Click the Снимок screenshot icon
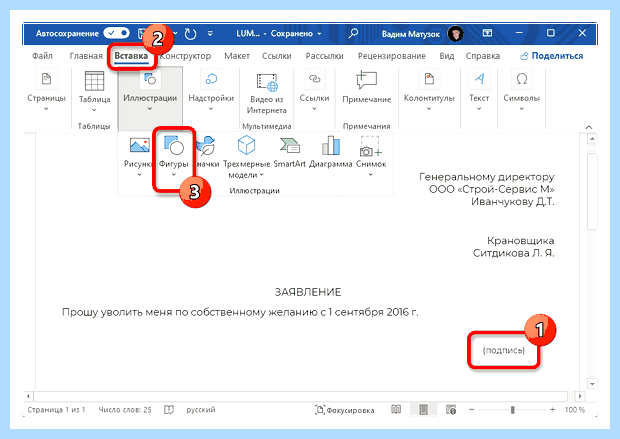This screenshot has height=439, width=620. 370,146
